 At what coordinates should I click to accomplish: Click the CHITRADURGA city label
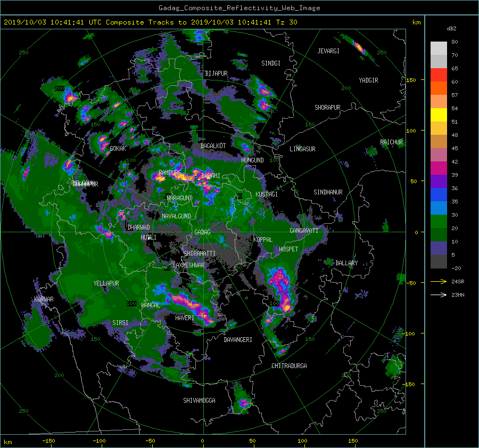(289, 366)
